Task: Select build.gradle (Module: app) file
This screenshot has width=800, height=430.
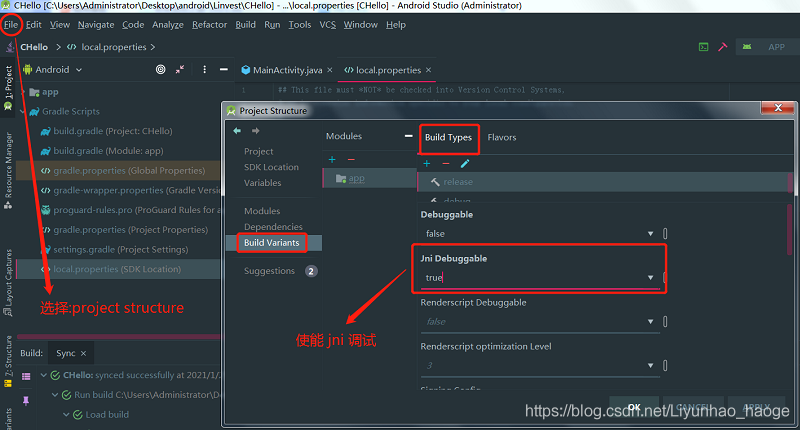Action: click(108, 151)
